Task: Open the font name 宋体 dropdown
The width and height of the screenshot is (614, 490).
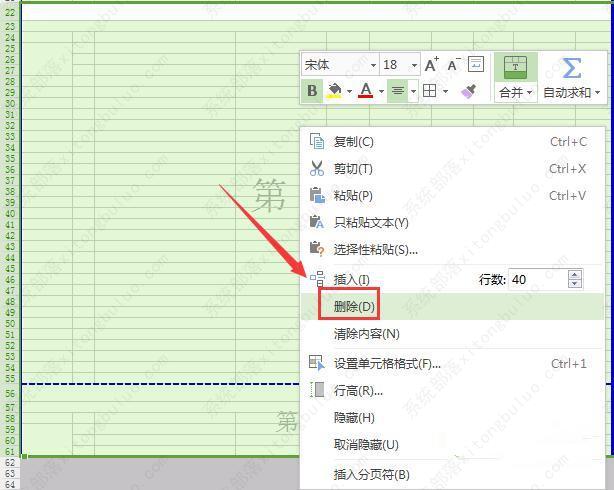Action: pyautogui.click(x=373, y=65)
